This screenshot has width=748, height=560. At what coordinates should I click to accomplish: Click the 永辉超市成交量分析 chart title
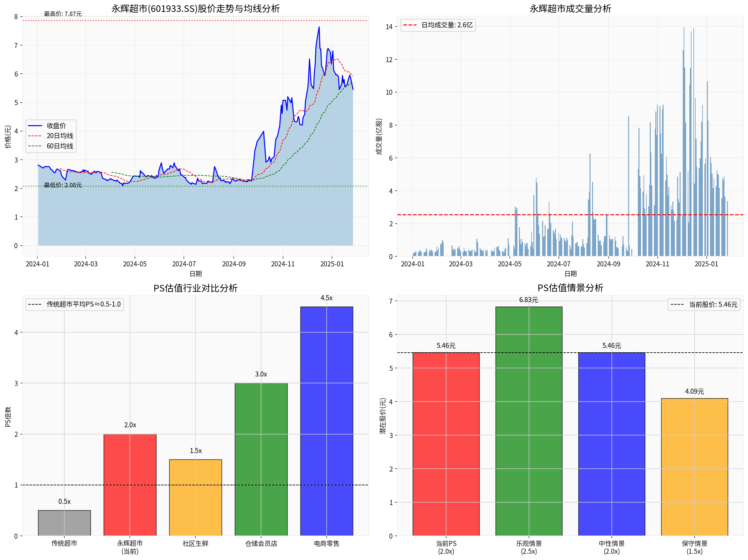(x=570, y=9)
